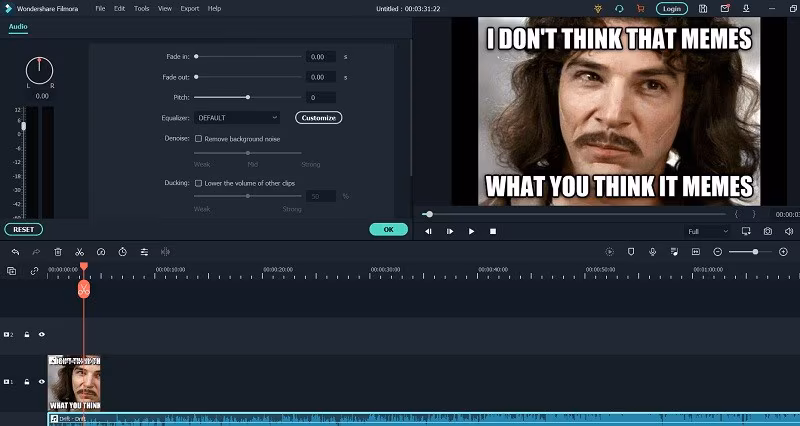Lock track 1
800x426 pixels.
click(27, 382)
